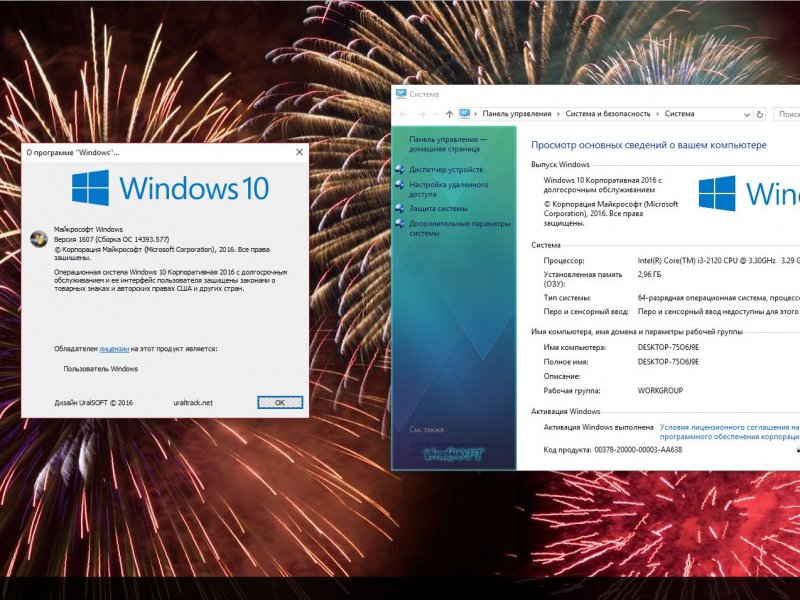800x600 pixels.
Task: Open the license link in About Windows
Action: 114,349
